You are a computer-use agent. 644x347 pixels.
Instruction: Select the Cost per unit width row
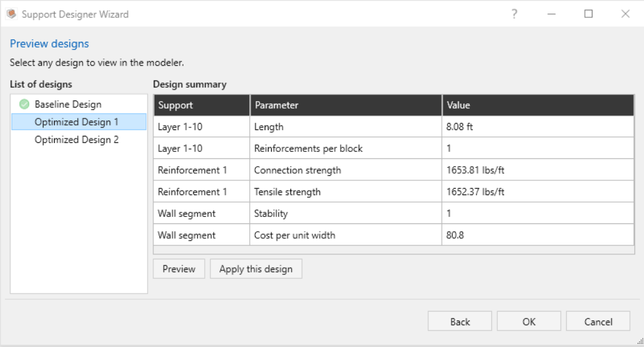point(346,235)
